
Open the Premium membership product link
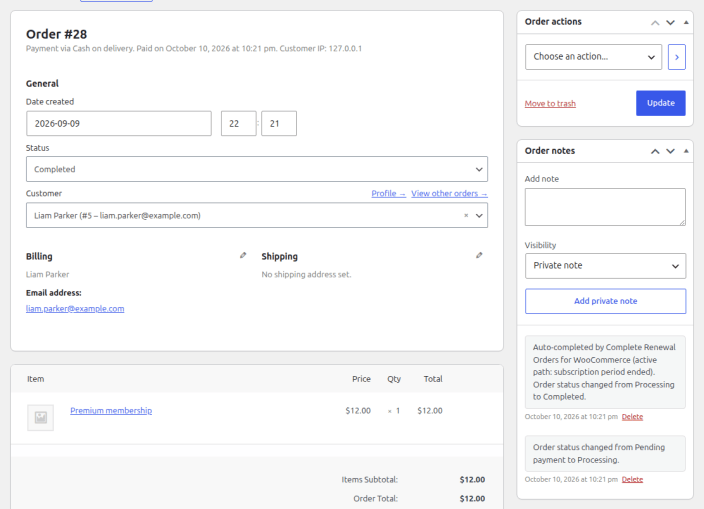[x=111, y=411]
